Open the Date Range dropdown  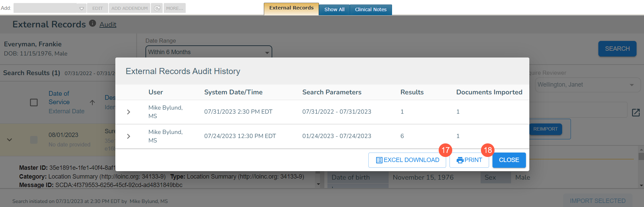pos(208,52)
